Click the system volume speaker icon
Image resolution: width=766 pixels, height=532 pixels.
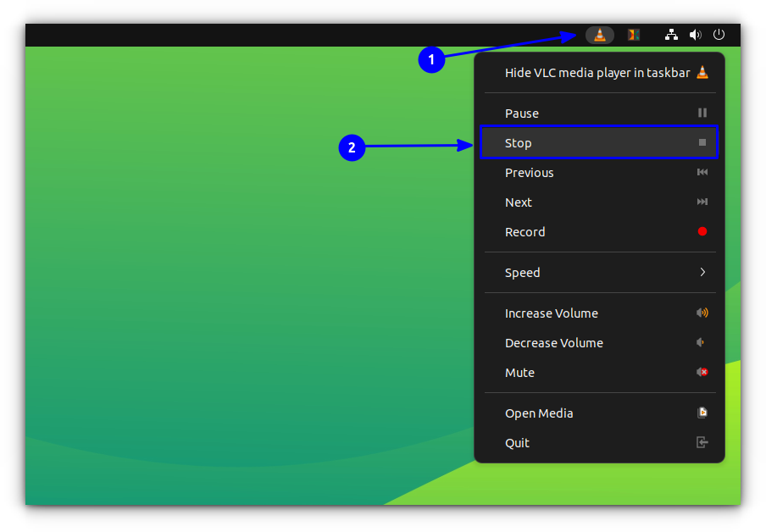coord(695,35)
